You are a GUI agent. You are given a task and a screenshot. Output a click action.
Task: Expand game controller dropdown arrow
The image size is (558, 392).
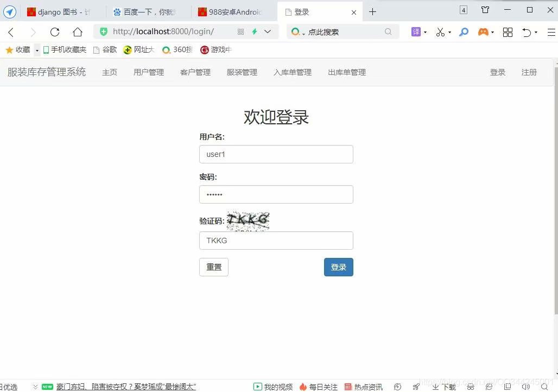492,33
